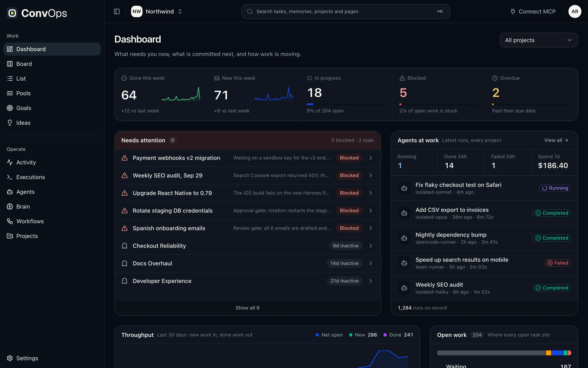Open the Northwind workspace switcher
This screenshot has width=588, height=368.
point(157,11)
